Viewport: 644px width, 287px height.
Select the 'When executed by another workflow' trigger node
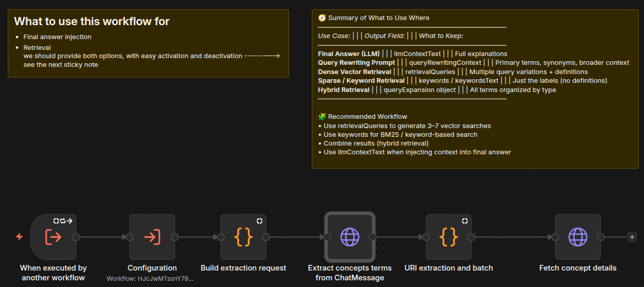coord(54,237)
